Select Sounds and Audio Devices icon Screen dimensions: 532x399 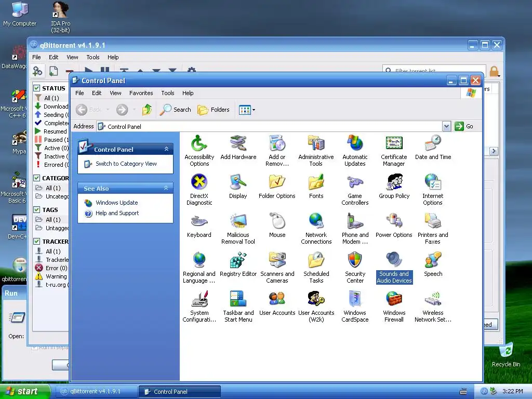coord(394,268)
